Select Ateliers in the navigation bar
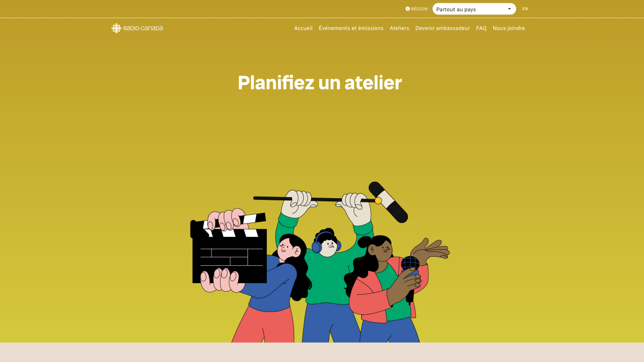Viewport: 644px width, 362px height. tap(399, 28)
